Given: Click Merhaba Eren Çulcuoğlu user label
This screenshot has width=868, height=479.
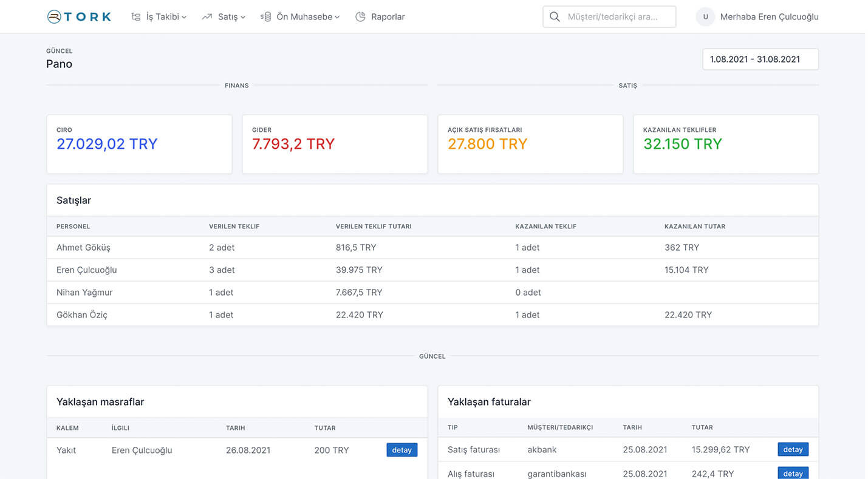Looking at the screenshot, I should point(769,17).
